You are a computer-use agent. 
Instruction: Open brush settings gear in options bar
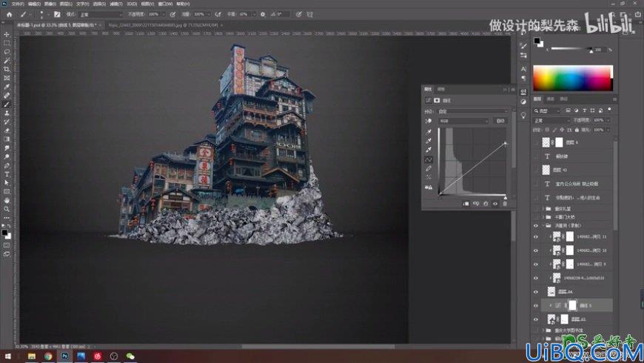tap(263, 14)
